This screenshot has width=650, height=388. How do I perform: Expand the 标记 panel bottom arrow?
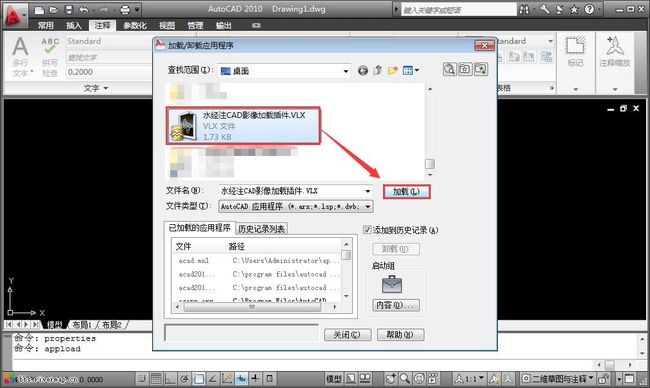pyautogui.click(x=575, y=89)
